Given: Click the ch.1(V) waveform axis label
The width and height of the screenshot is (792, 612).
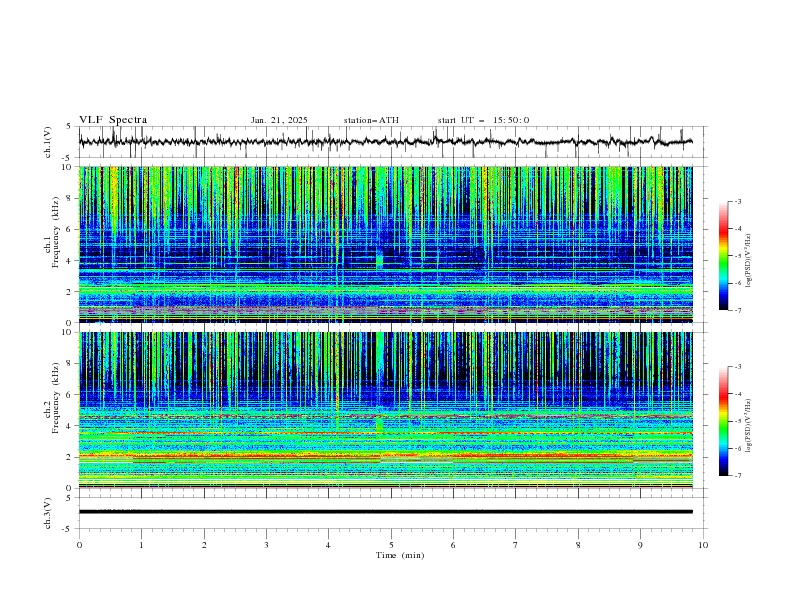Looking at the screenshot, I should point(48,142).
